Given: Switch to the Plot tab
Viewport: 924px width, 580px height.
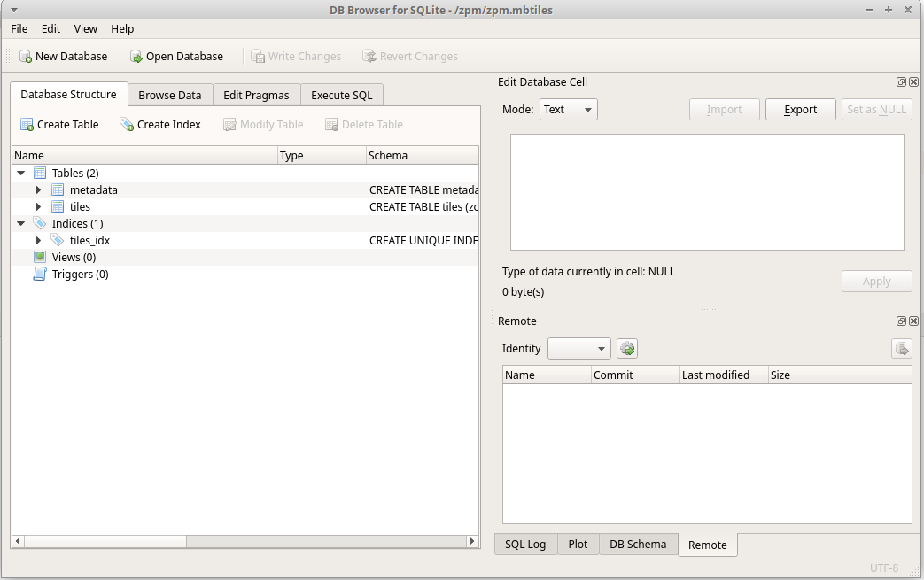Looking at the screenshot, I should click(x=578, y=544).
